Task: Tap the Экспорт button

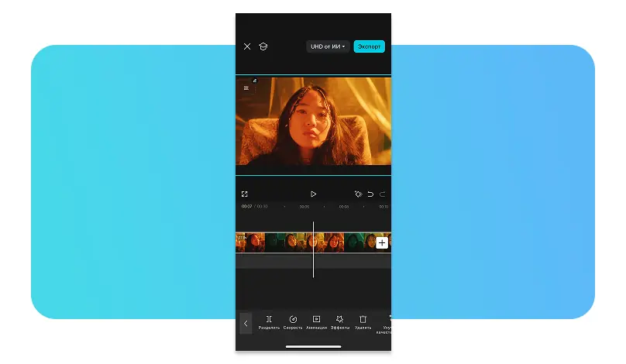Action: pyautogui.click(x=370, y=46)
